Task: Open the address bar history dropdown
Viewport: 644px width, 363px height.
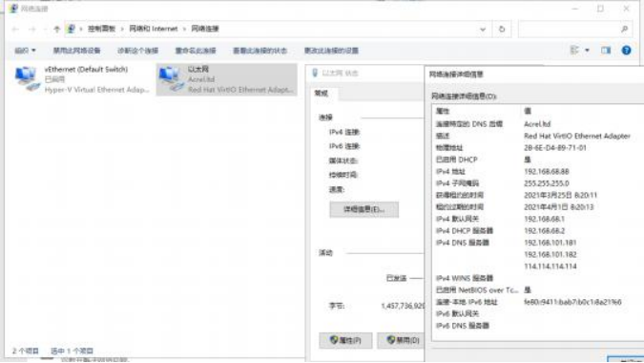Action: click(483, 30)
